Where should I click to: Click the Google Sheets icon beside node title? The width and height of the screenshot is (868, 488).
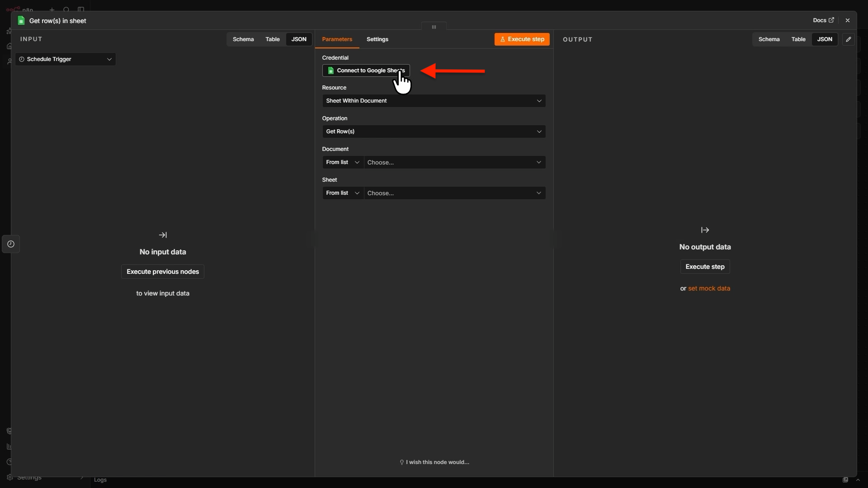click(x=21, y=21)
